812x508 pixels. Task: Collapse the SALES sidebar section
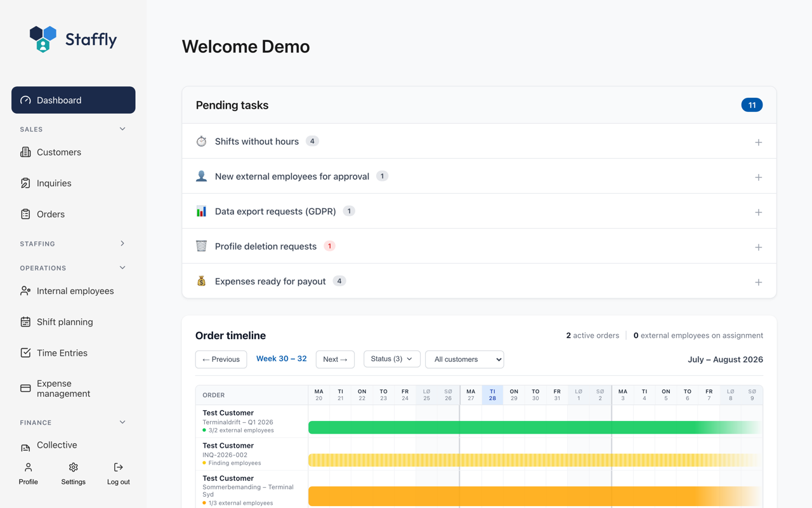122,129
